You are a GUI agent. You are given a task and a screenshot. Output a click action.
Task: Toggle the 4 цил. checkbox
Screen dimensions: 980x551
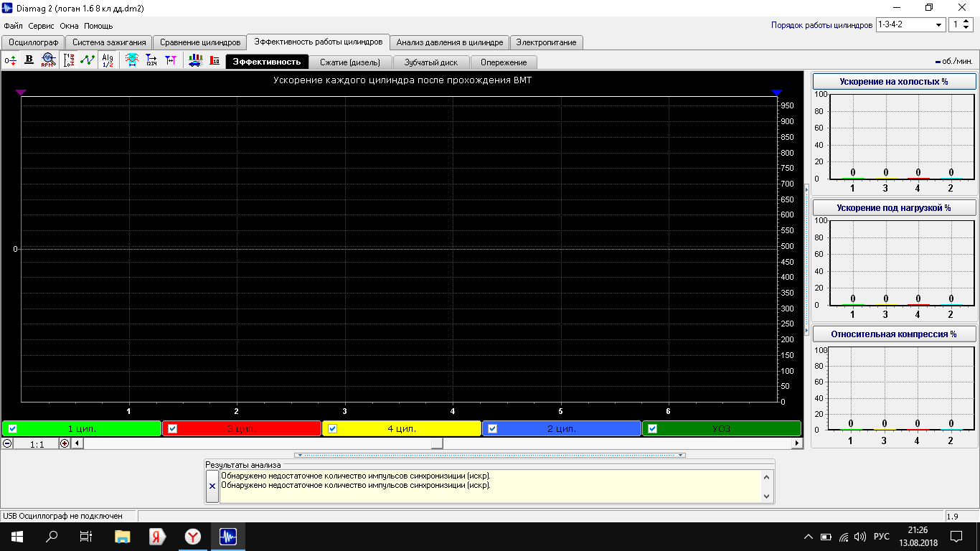332,429
